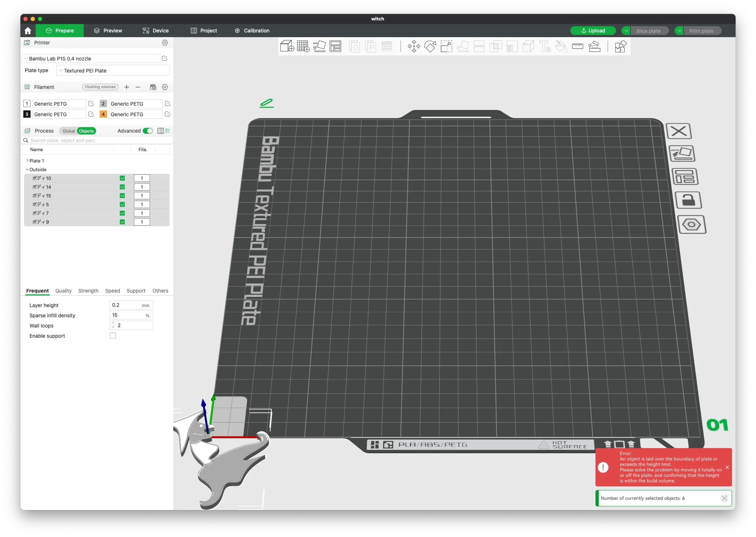Click the Remove plate X icon
Image resolution: width=756 pixels, height=537 pixels.
pyautogui.click(x=678, y=131)
